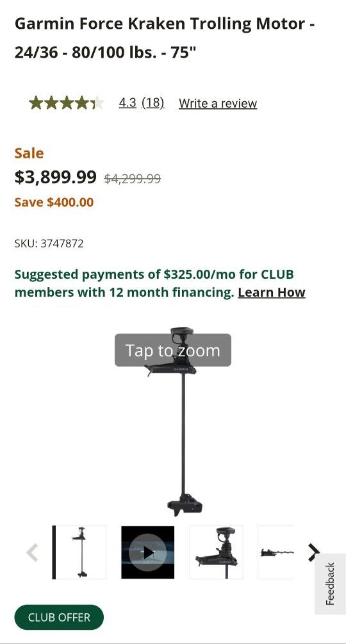Click the next carousel arrow
Screen dimensions: 346x644
(314, 552)
